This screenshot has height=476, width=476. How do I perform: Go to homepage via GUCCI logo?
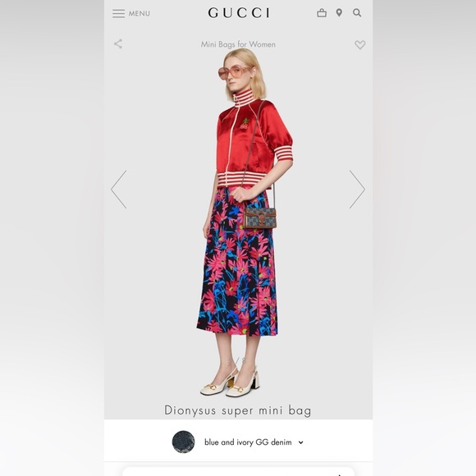click(x=239, y=13)
